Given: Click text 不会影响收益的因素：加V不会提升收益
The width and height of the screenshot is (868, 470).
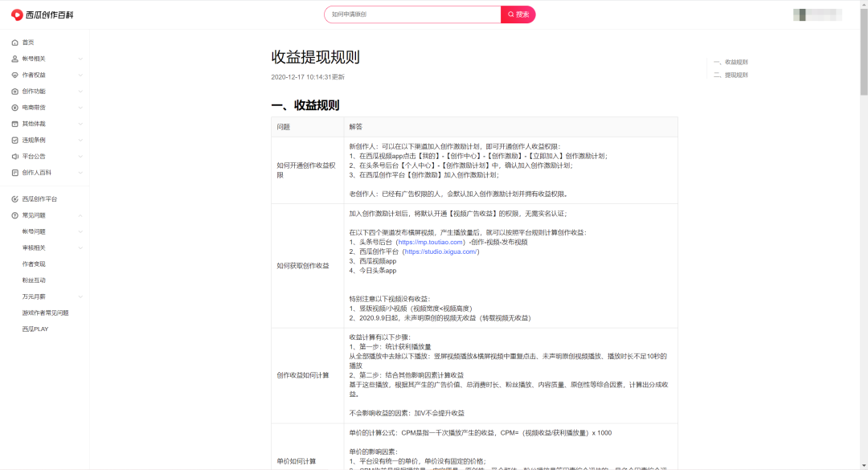Looking at the screenshot, I should click(407, 414).
